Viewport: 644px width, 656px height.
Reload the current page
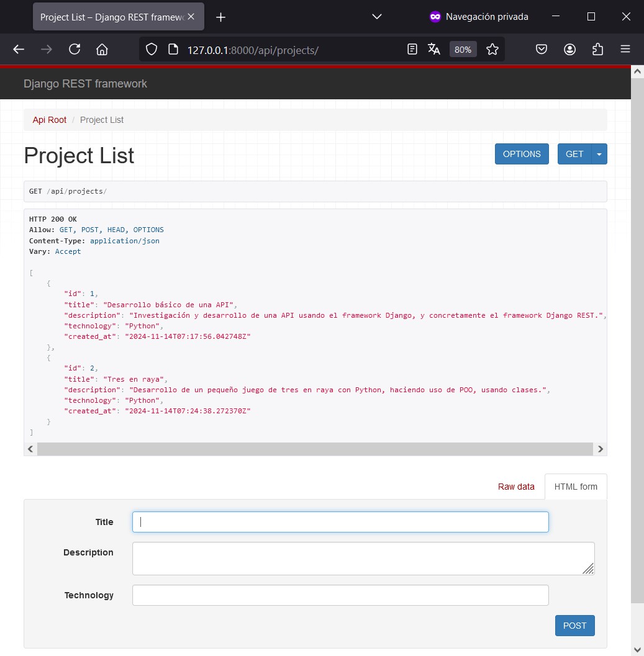75,50
